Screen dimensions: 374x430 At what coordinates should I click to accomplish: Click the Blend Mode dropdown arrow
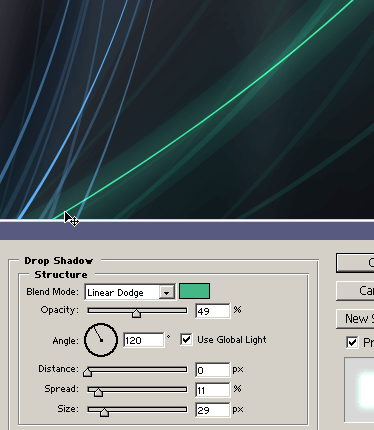point(166,292)
